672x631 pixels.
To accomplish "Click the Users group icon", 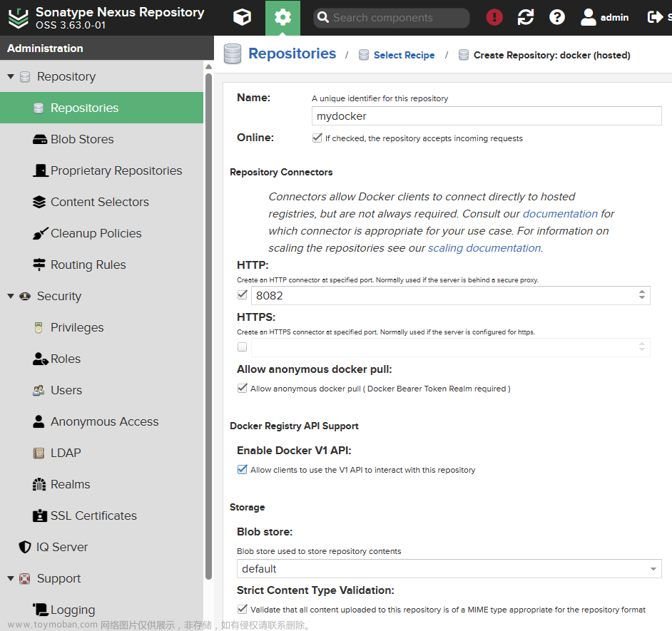I will click(x=39, y=390).
